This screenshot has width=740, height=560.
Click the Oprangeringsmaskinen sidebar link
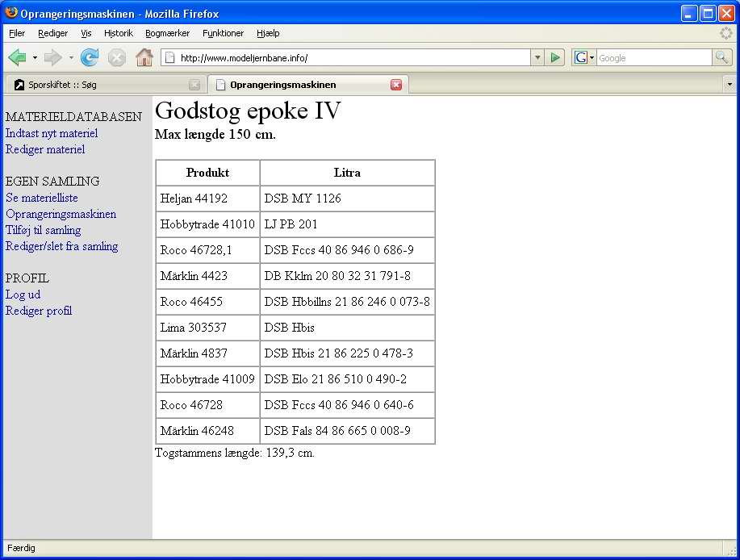coord(61,214)
